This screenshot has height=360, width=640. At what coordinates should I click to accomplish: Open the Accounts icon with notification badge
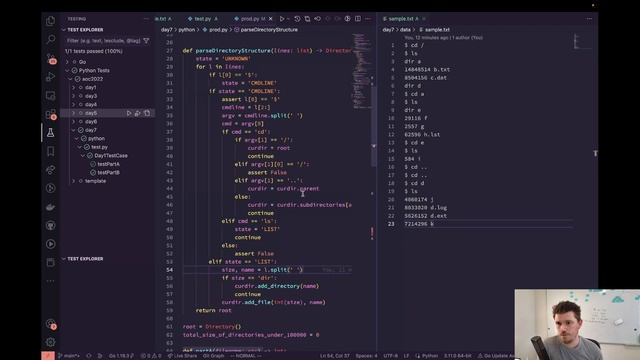[51, 324]
